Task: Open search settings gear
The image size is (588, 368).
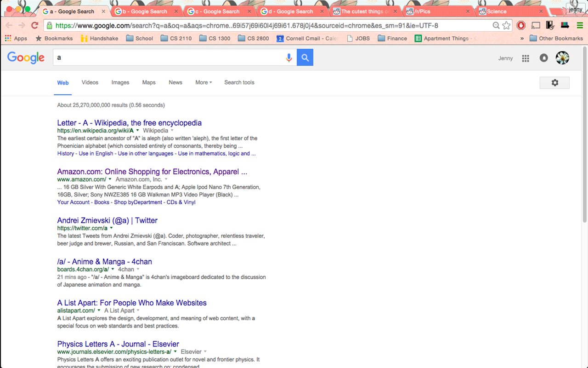Action: 554,83
